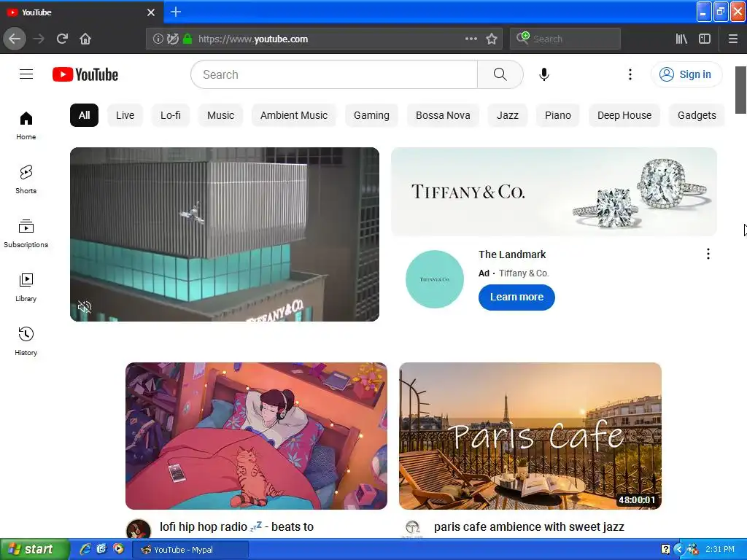Select the All filter chip
The image size is (747, 560).
(85, 115)
